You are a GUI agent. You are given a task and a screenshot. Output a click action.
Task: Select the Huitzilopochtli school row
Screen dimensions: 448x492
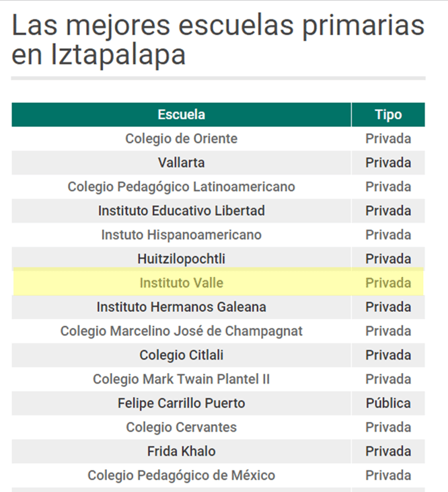click(x=181, y=259)
